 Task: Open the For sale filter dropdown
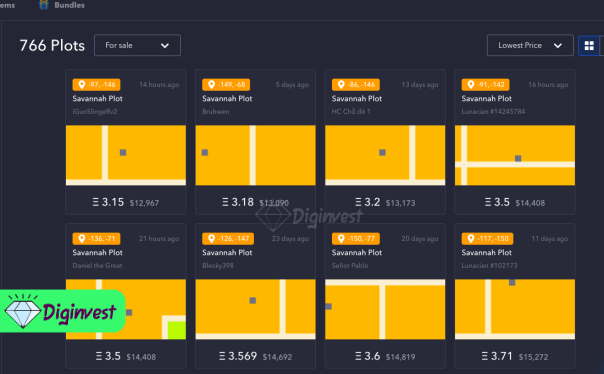pyautogui.click(x=137, y=45)
